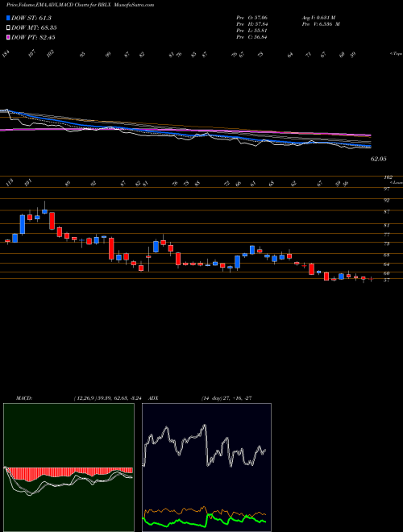Screen dimensions: 403x532
Task: Click the magenta DOW PT legend swatch
Action: [8, 37]
